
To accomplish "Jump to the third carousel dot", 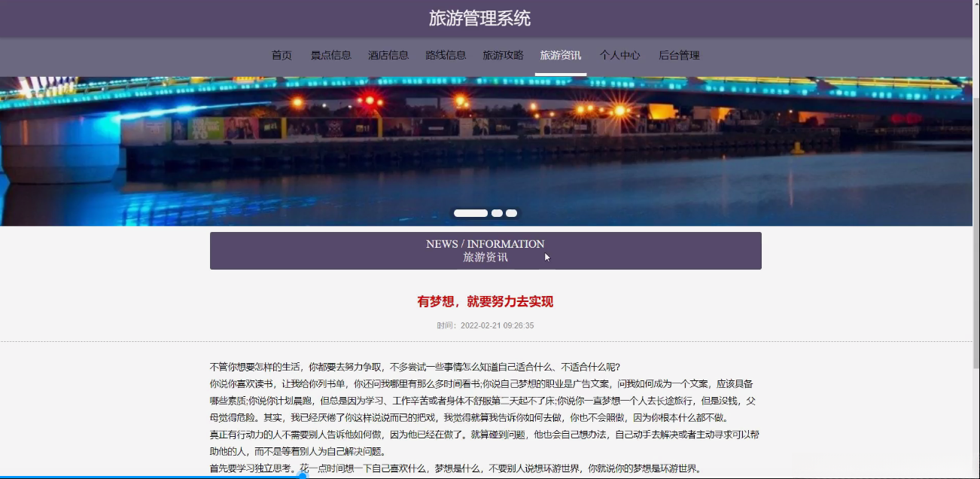I will [513, 213].
